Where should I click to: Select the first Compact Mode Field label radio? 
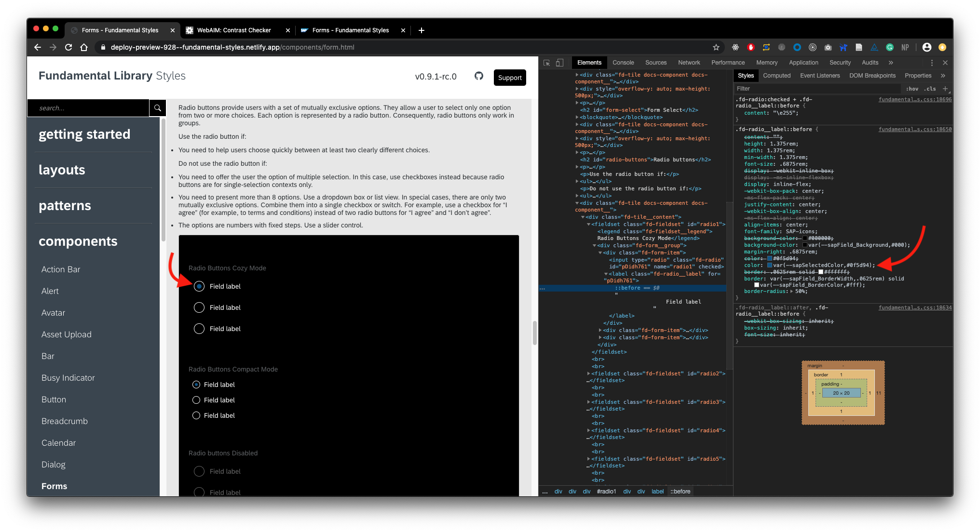(x=196, y=385)
